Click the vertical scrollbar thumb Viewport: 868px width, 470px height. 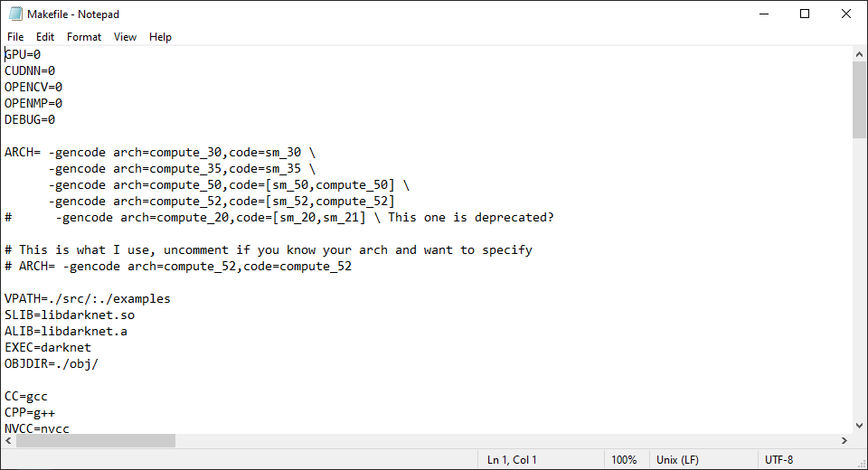[x=859, y=99]
